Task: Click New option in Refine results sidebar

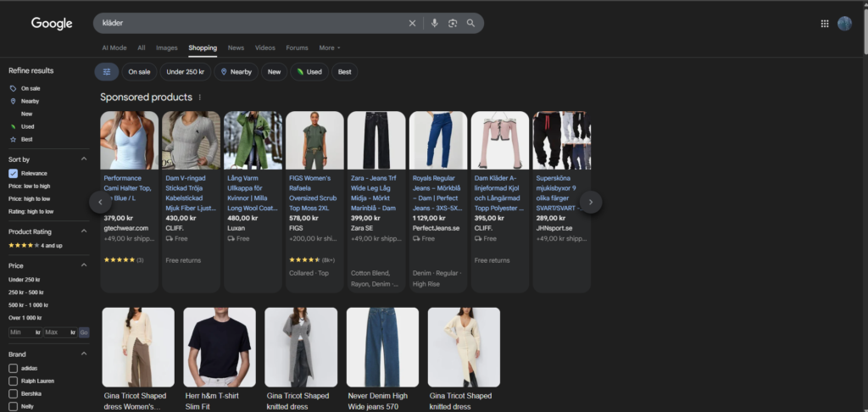Action: [x=26, y=114]
